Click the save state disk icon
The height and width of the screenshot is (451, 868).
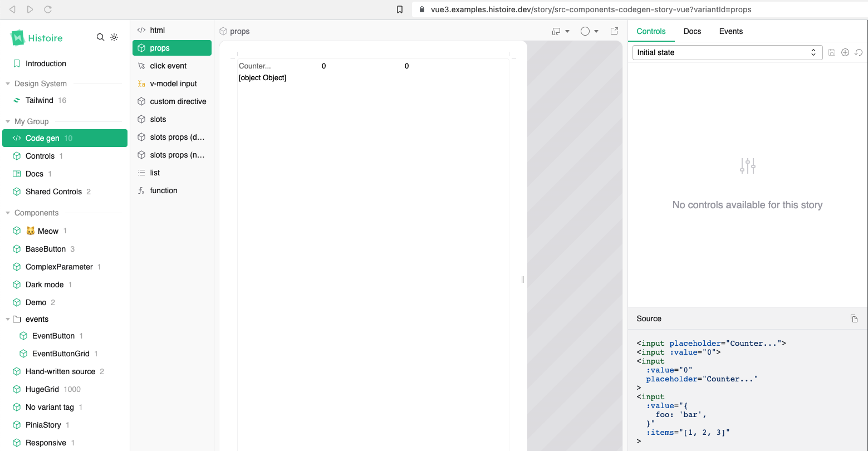point(832,52)
